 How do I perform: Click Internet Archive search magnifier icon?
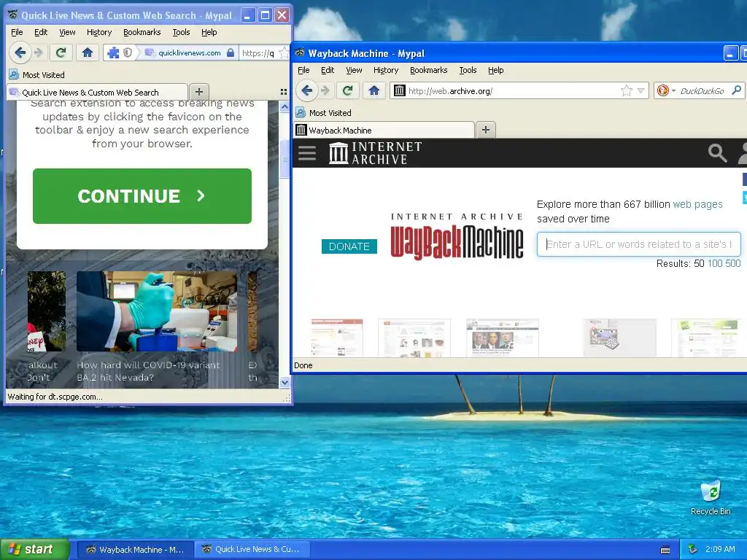pyautogui.click(x=717, y=153)
